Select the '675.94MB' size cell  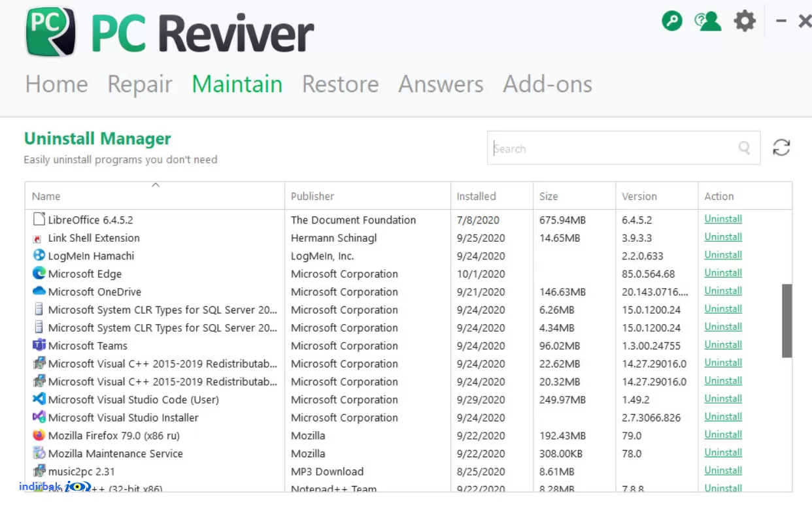coord(562,220)
